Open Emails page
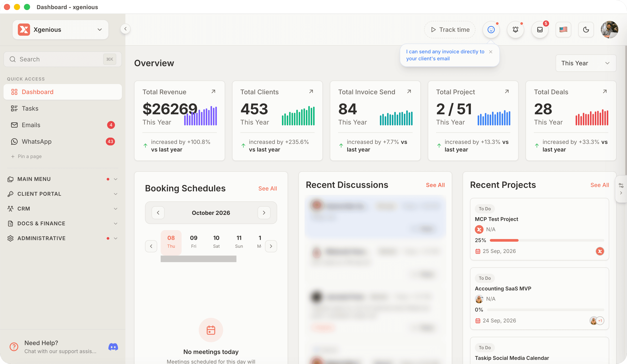Screen dimensions: 627x364 [63, 125]
